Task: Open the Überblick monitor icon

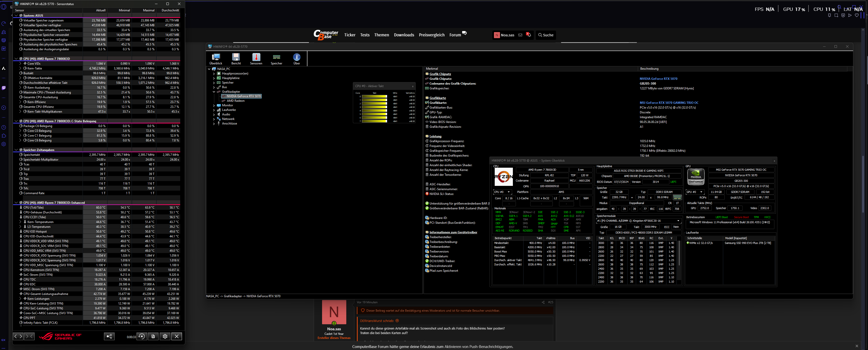Action: coord(216,58)
